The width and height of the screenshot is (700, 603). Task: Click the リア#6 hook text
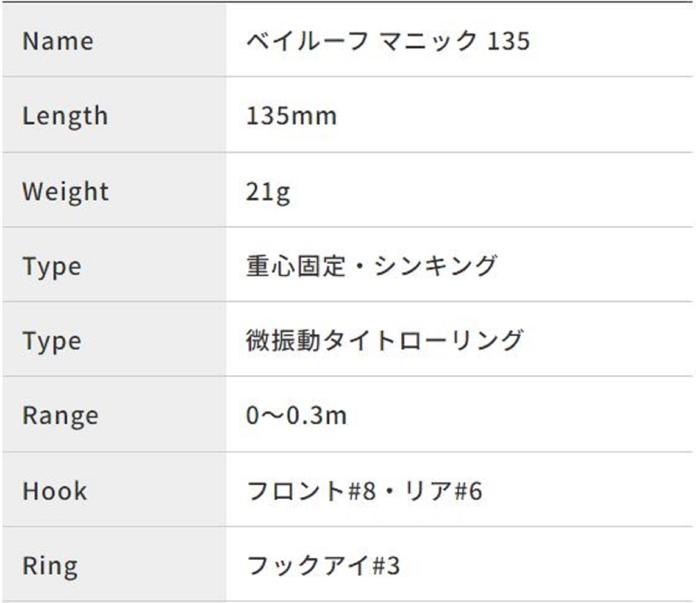click(x=443, y=491)
